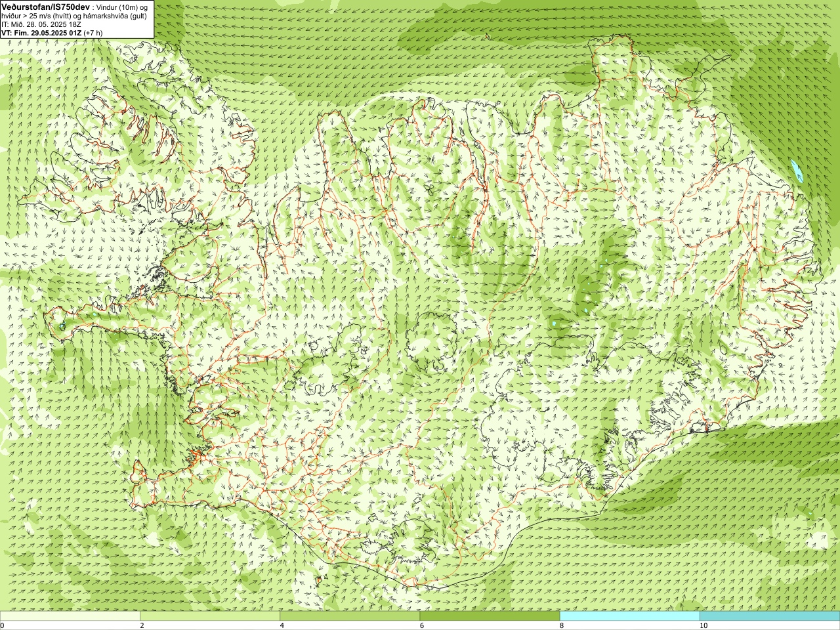The width and height of the screenshot is (840, 630).
Task: Click the 4–6 m/s green legend swatch
Action: 350,616
